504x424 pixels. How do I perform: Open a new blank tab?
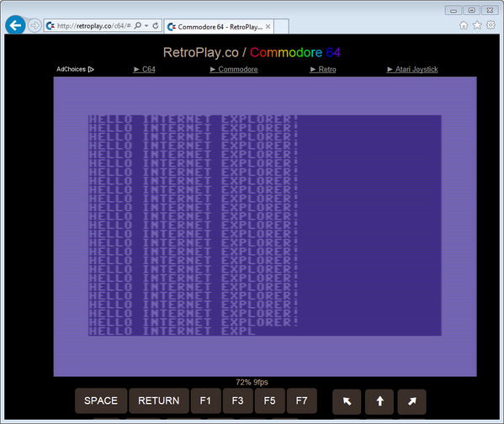tap(281, 26)
